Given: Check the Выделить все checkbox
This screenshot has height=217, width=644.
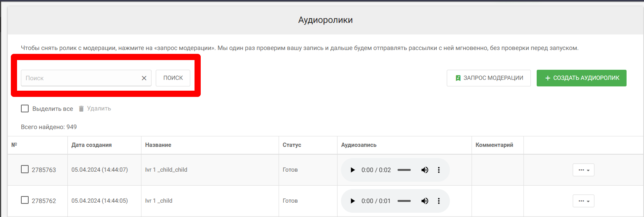Looking at the screenshot, I should [25, 108].
